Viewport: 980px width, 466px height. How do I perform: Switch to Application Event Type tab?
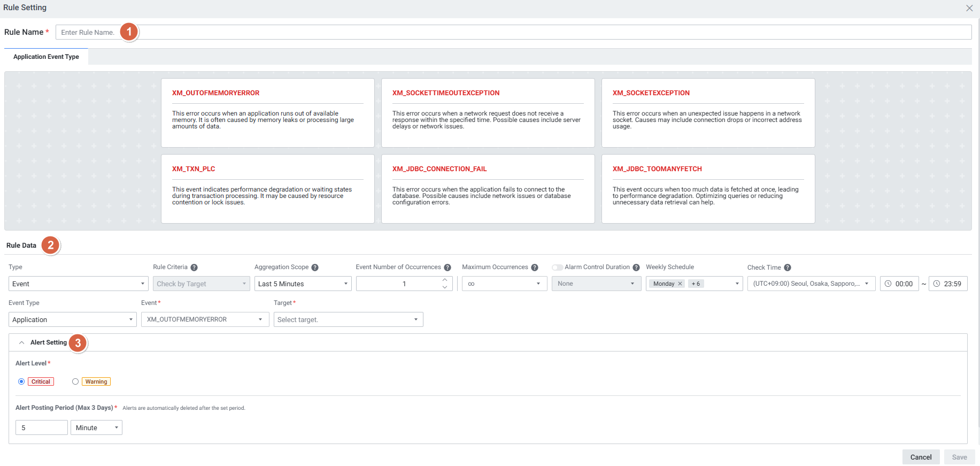(46, 57)
